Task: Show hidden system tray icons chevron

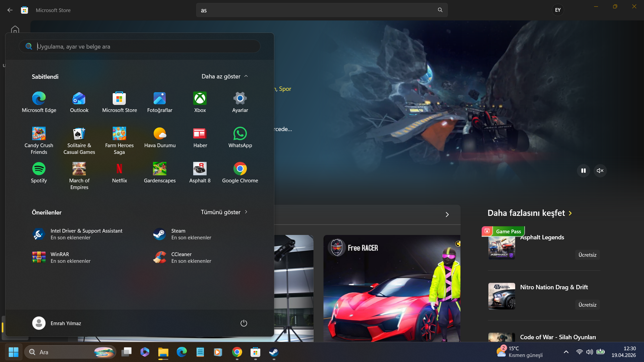Action: 566,352
